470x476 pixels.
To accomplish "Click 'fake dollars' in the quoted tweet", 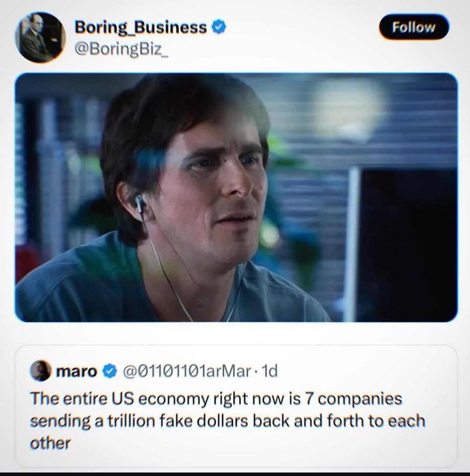I will (x=203, y=421).
